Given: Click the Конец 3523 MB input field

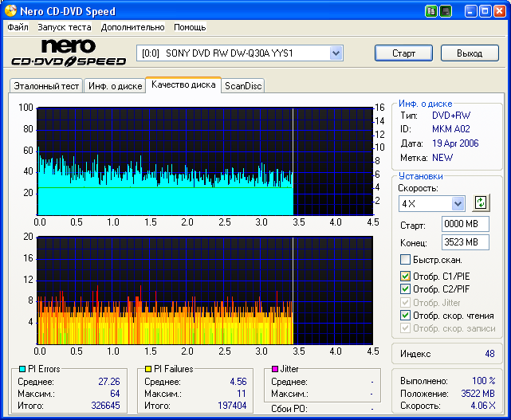Looking at the screenshot, I should [465, 241].
